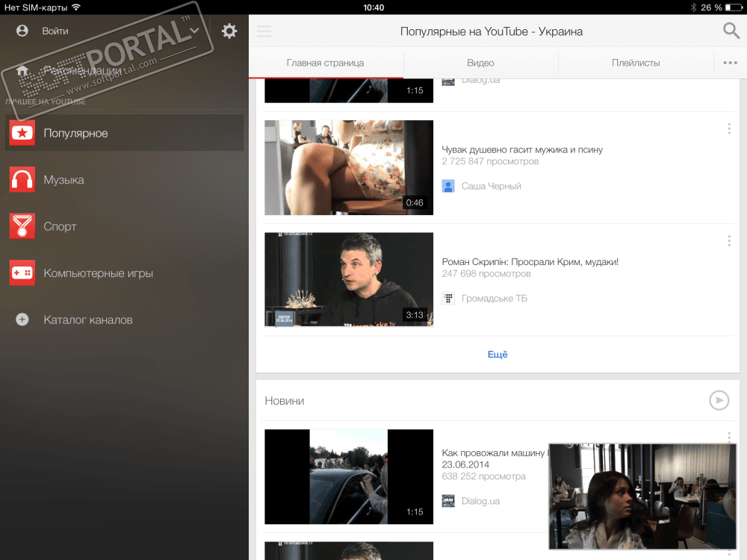Open options menu for Роман Скрипін video

(x=729, y=241)
